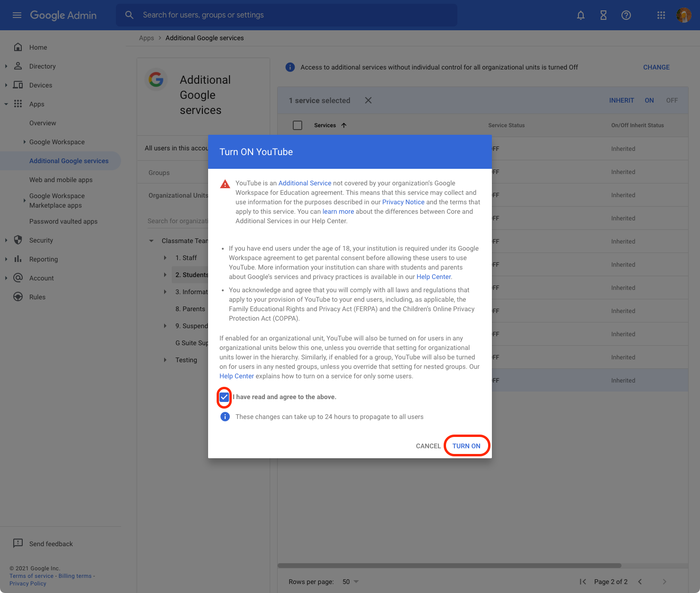Open the Additional Service link
700x593 pixels.
tap(305, 183)
